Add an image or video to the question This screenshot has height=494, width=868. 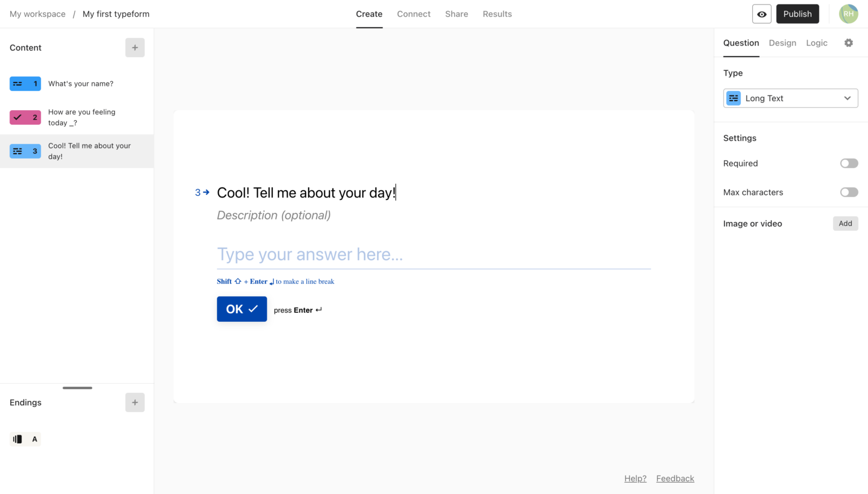click(845, 223)
